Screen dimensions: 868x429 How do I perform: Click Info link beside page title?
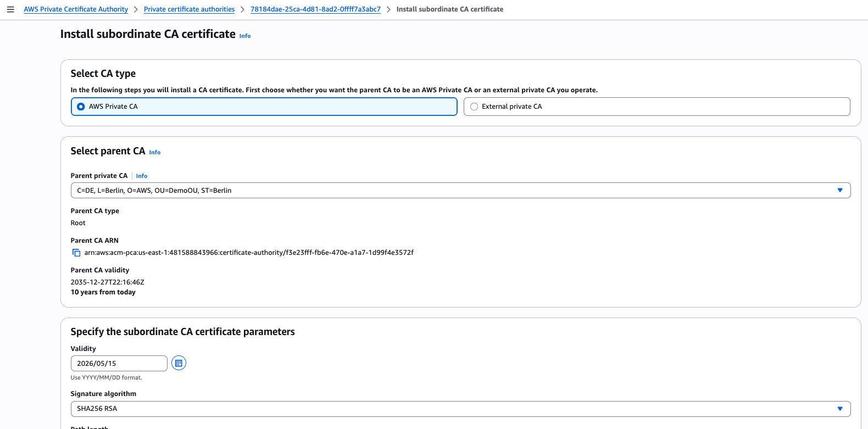(245, 36)
